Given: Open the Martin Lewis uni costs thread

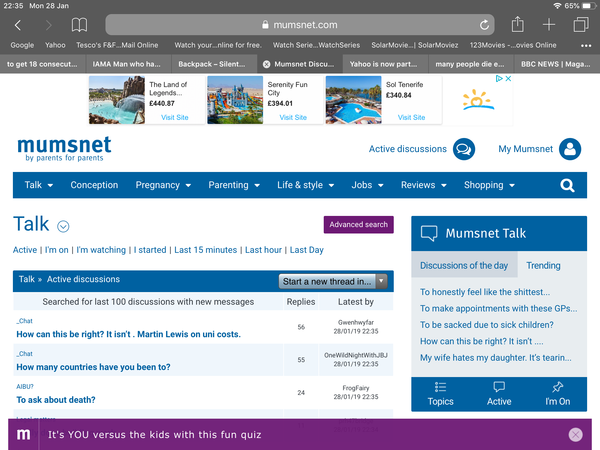Looking at the screenshot, I should [128, 334].
